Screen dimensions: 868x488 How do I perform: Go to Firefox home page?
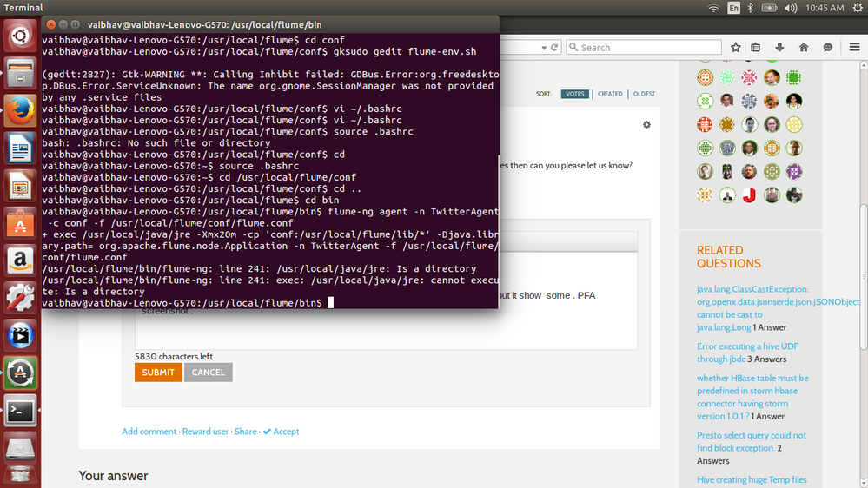click(x=804, y=48)
